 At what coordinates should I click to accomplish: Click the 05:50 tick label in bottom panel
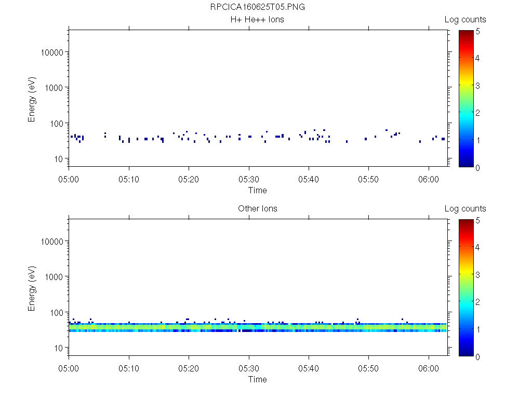point(368,368)
